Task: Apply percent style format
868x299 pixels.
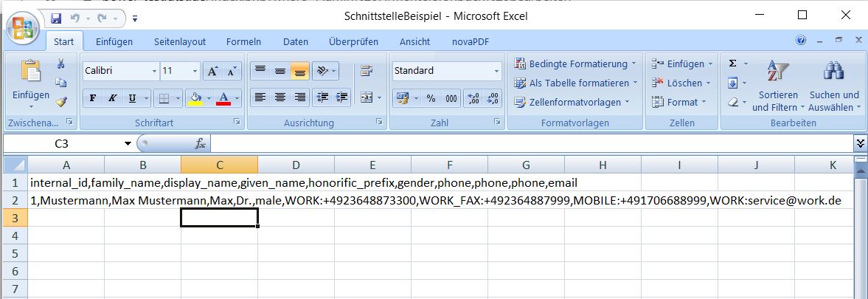Action: pyautogui.click(x=431, y=99)
